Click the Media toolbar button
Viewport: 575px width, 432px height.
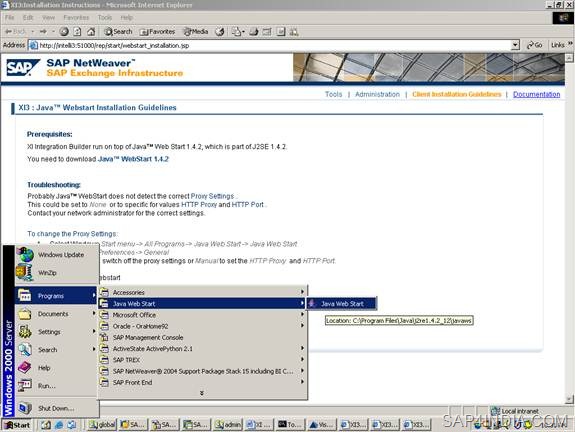(196, 32)
